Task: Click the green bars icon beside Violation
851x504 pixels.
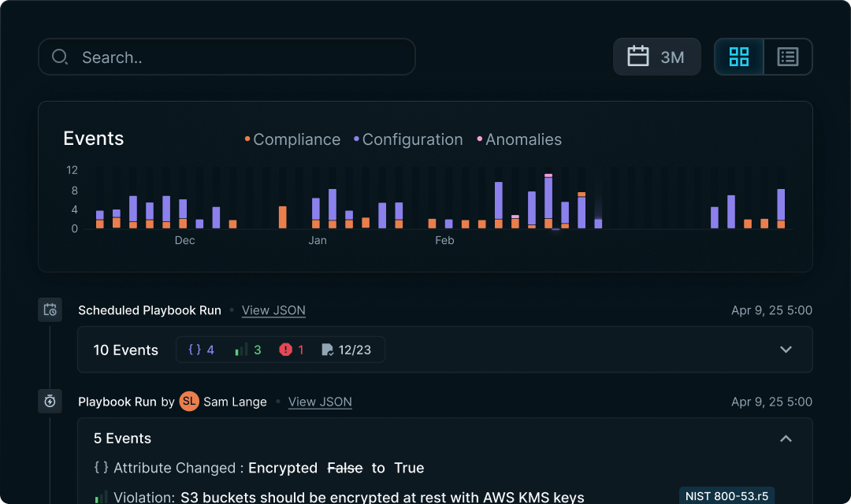Action: click(x=101, y=497)
